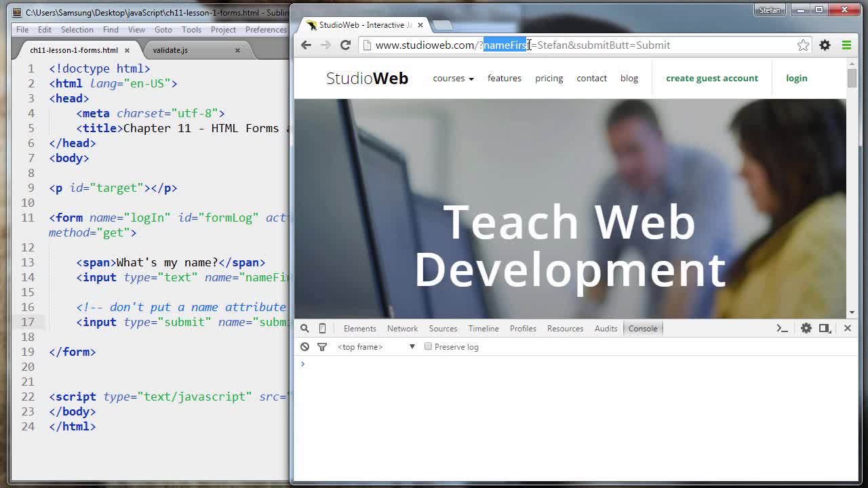Open the Preferences menu in Sublime Text
The width and height of the screenshot is (868, 488).
pos(266,30)
